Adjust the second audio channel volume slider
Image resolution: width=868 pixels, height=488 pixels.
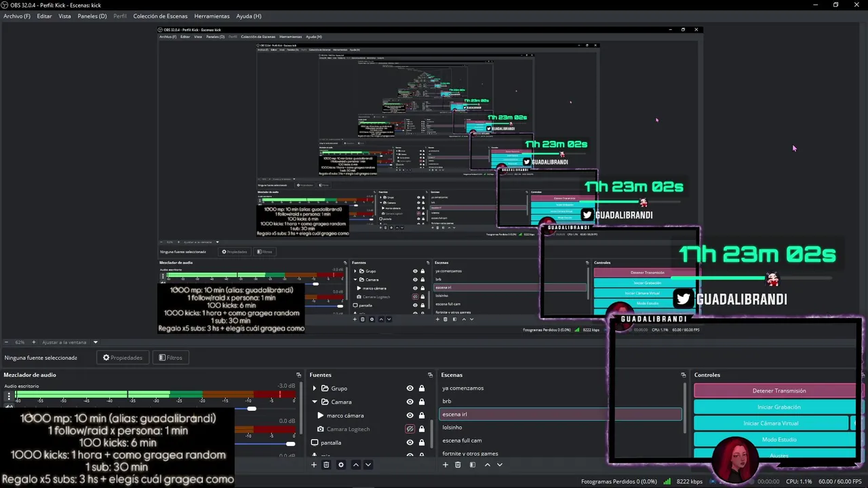pos(290,444)
